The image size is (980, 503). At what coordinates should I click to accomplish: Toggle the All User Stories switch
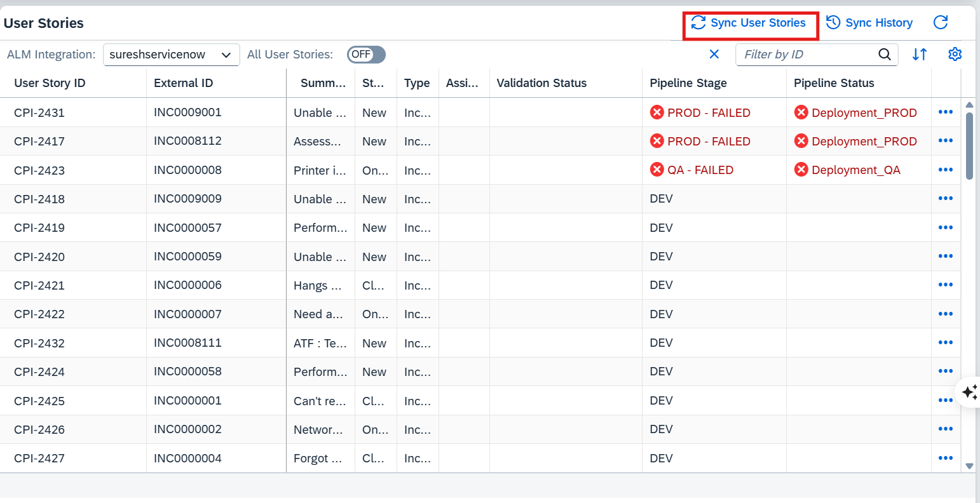click(x=366, y=55)
